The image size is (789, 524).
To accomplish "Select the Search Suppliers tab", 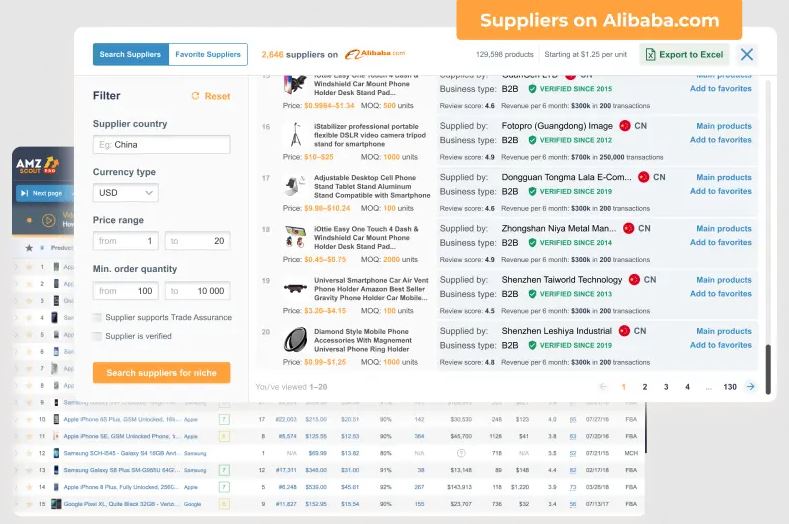I will pyautogui.click(x=130, y=54).
